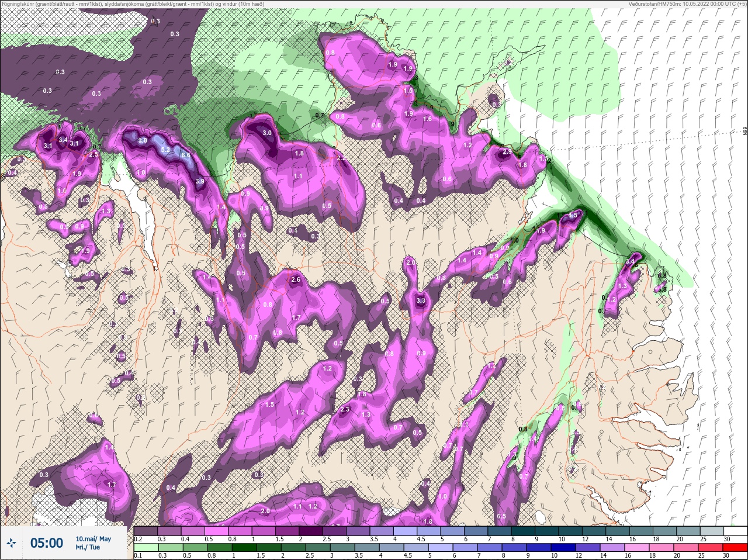Click the 3.9 precipitation value on the map
The width and height of the screenshot is (748, 560).
pos(200,182)
